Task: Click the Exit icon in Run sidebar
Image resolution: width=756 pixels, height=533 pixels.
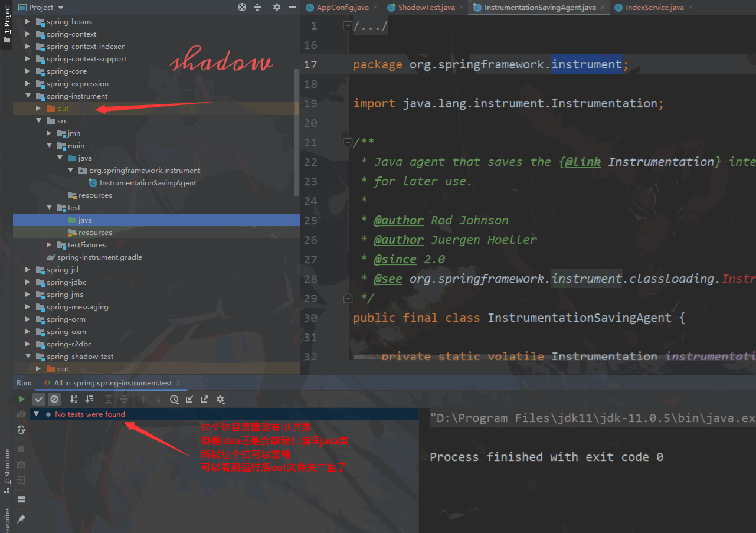Action: (x=22, y=480)
